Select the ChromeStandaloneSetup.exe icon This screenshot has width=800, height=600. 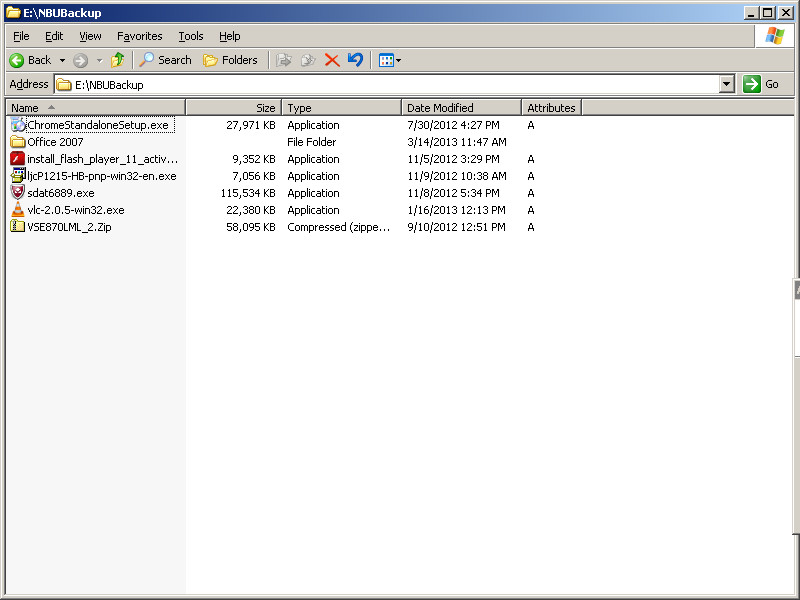[18, 124]
